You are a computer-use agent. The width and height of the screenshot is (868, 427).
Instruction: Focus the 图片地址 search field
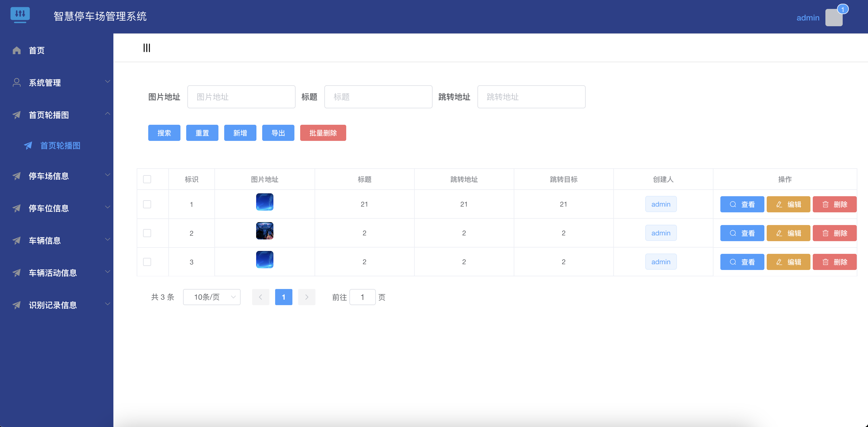point(241,97)
